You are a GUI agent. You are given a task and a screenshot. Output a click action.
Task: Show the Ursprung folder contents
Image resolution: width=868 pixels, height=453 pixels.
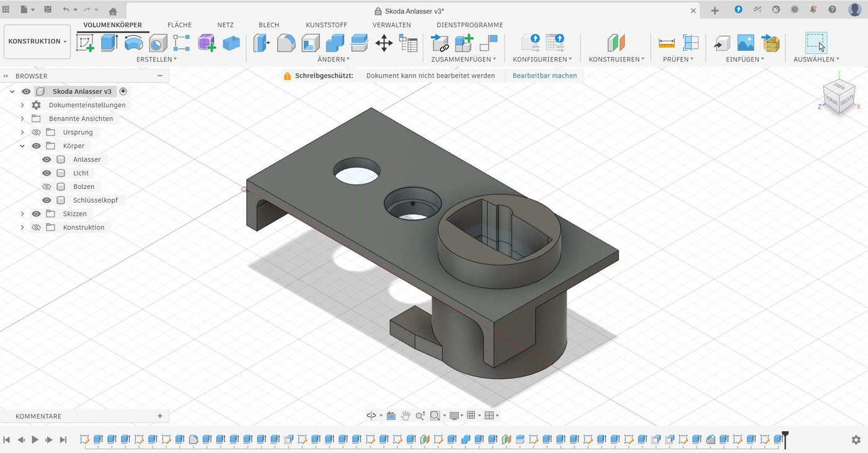point(22,132)
